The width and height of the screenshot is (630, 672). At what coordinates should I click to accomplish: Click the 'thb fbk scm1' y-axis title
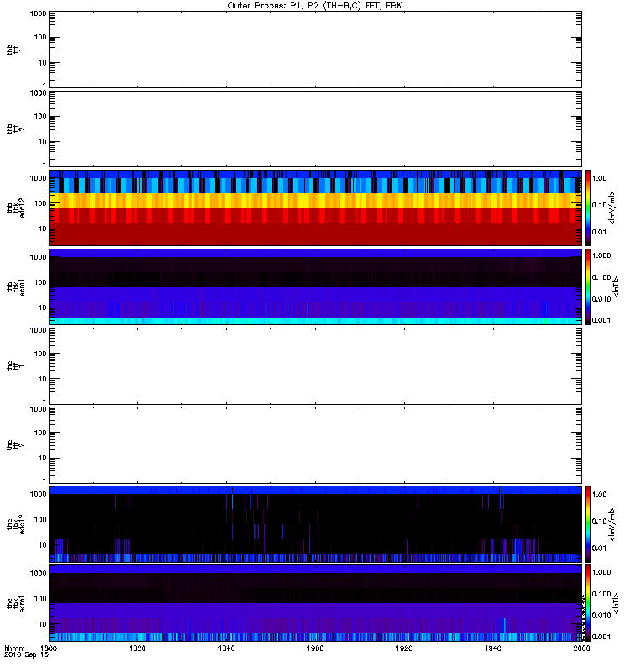pyautogui.click(x=16, y=287)
